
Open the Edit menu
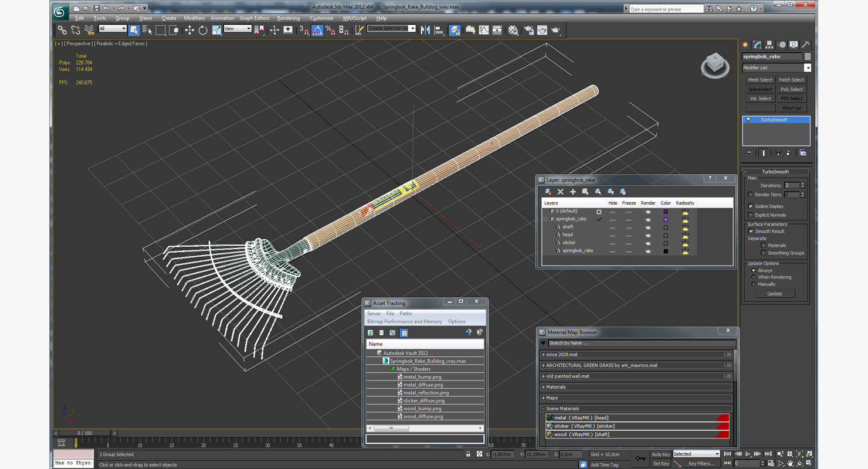pyautogui.click(x=80, y=18)
